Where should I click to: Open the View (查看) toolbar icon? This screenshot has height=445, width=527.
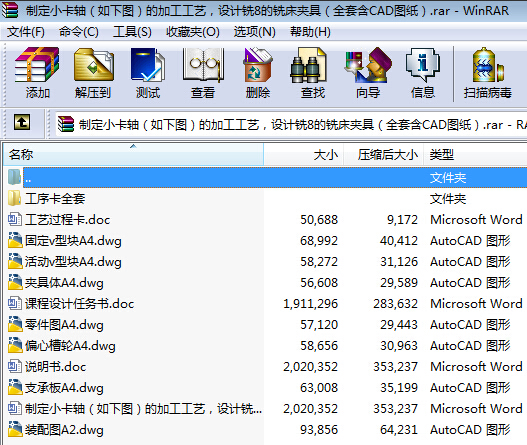[203, 65]
